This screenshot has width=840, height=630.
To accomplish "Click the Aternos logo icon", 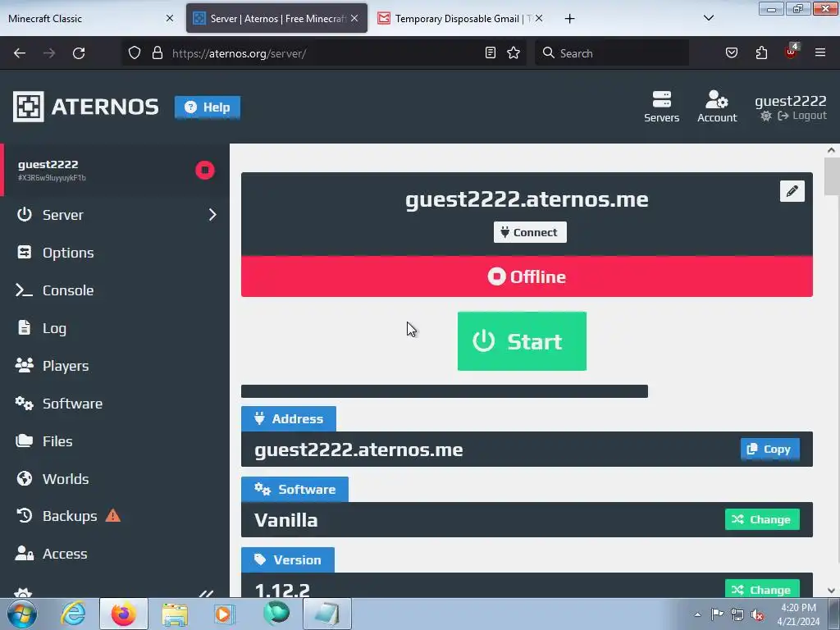I will tap(29, 107).
